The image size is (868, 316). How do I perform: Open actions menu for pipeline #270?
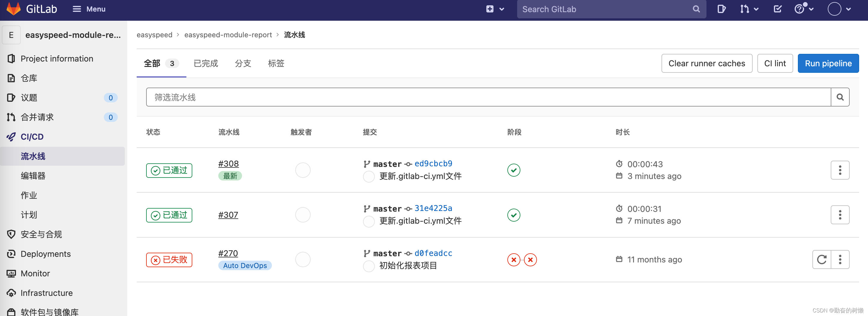840,260
